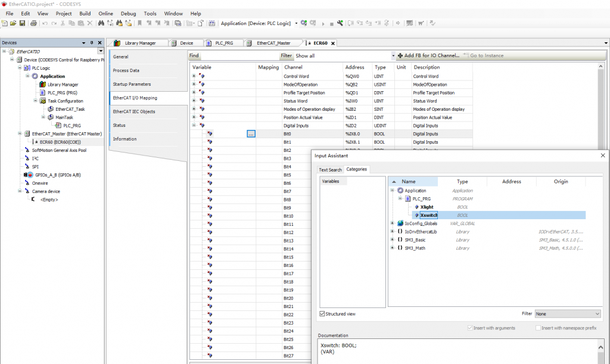610x364 pixels.
Task: Click the Application gear icon in Input Assistant
Action: click(400, 191)
